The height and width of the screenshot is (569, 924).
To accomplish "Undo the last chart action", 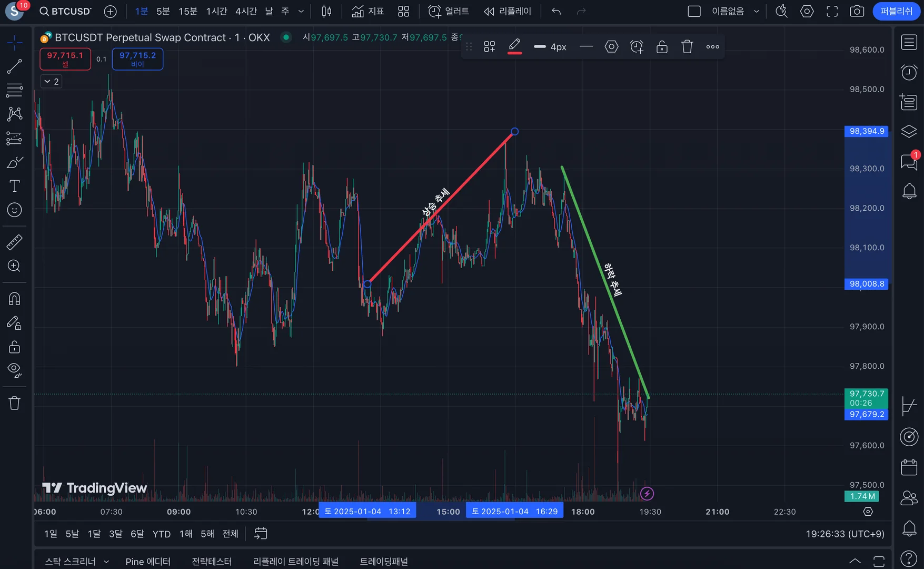I will 556,11.
